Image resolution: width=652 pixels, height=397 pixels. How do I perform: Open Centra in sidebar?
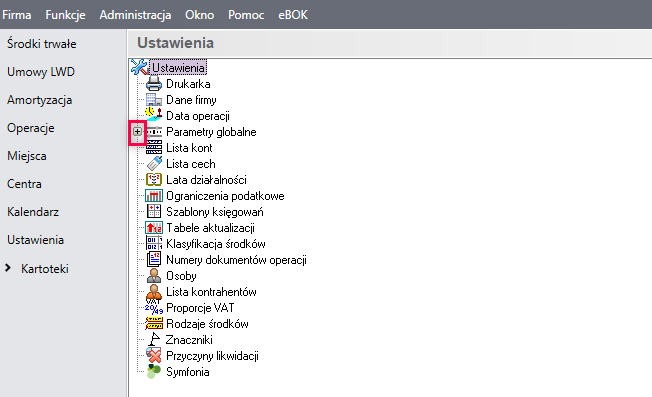pos(24,184)
